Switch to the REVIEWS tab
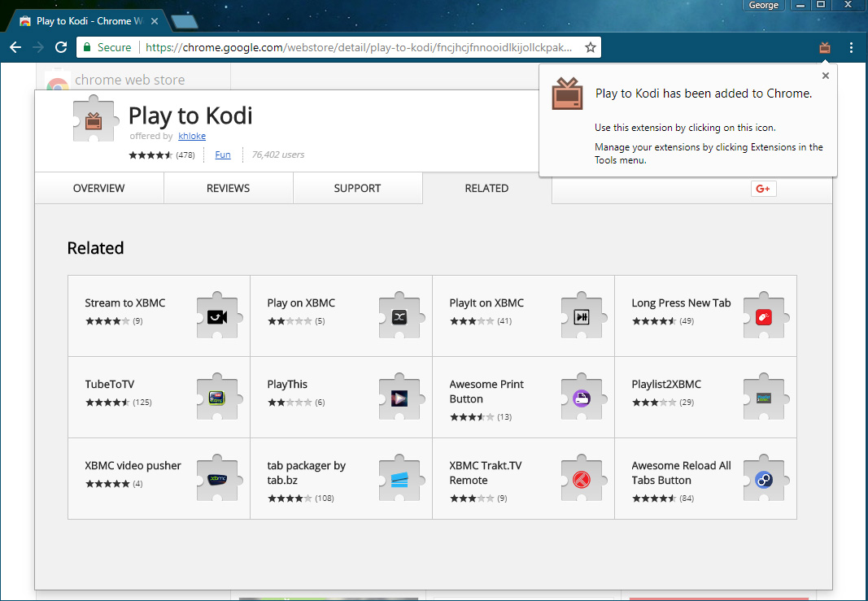The height and width of the screenshot is (601, 868). pos(228,188)
